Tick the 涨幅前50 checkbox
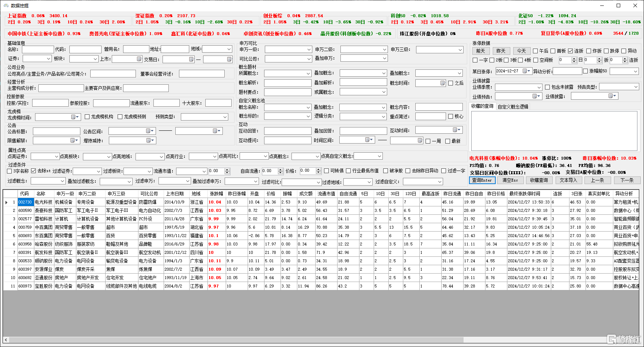644x347 pixels. click(586, 71)
